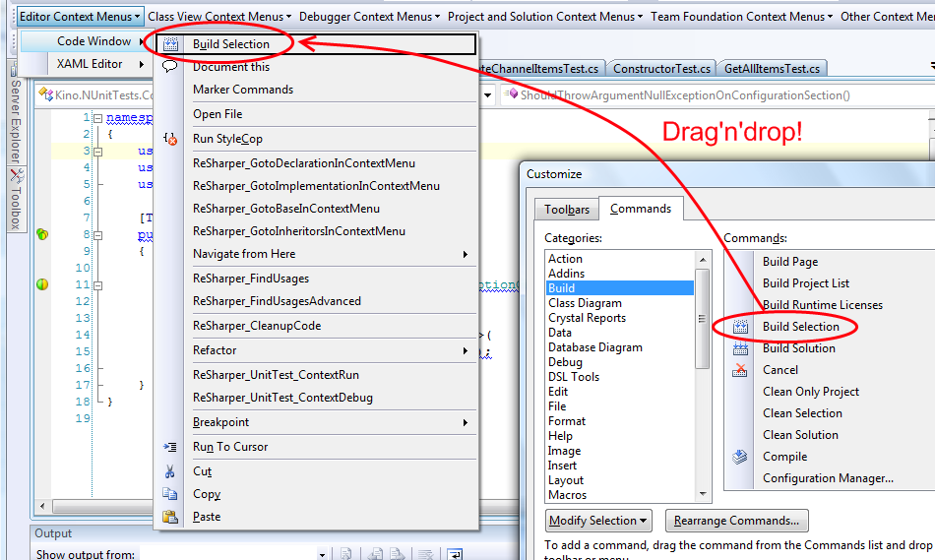Click the Categories list scroll-up arrow
This screenshot has height=560, width=935.
click(x=703, y=260)
